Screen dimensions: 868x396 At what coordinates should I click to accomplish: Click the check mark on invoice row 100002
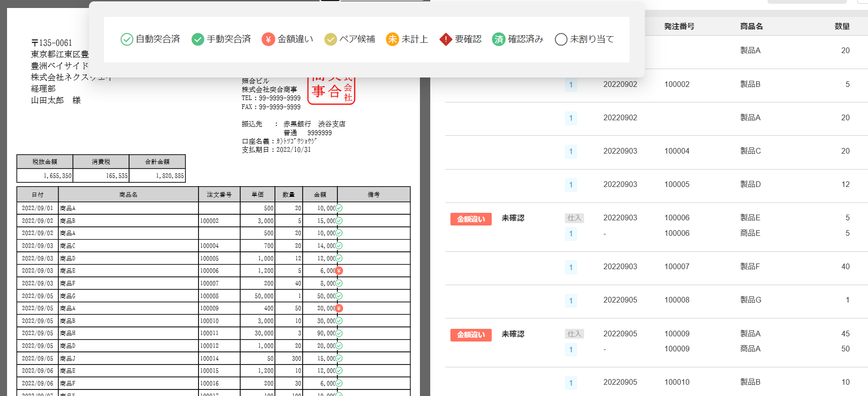tap(339, 221)
